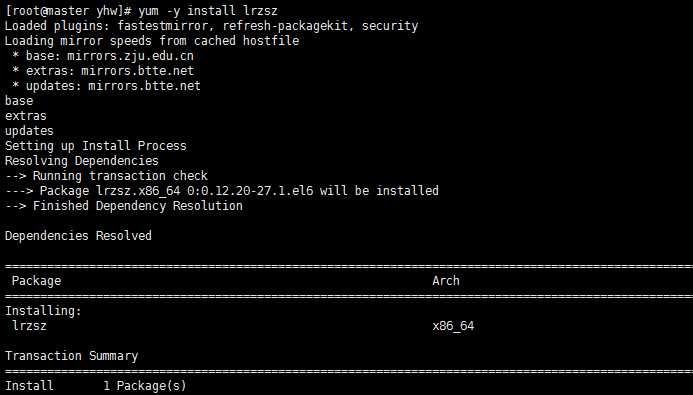The width and height of the screenshot is (693, 395).
Task: Click the Setting up Install Process line
Action: [95, 146]
